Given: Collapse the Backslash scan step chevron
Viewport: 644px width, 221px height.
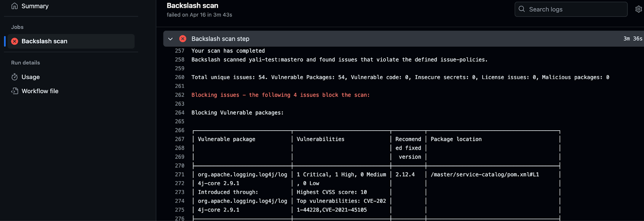Looking at the screenshot, I should 170,39.
